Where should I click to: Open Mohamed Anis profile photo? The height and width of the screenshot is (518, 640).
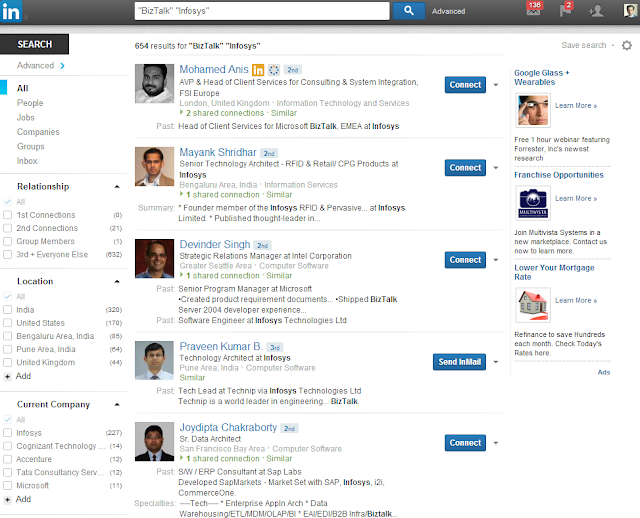pyautogui.click(x=154, y=83)
